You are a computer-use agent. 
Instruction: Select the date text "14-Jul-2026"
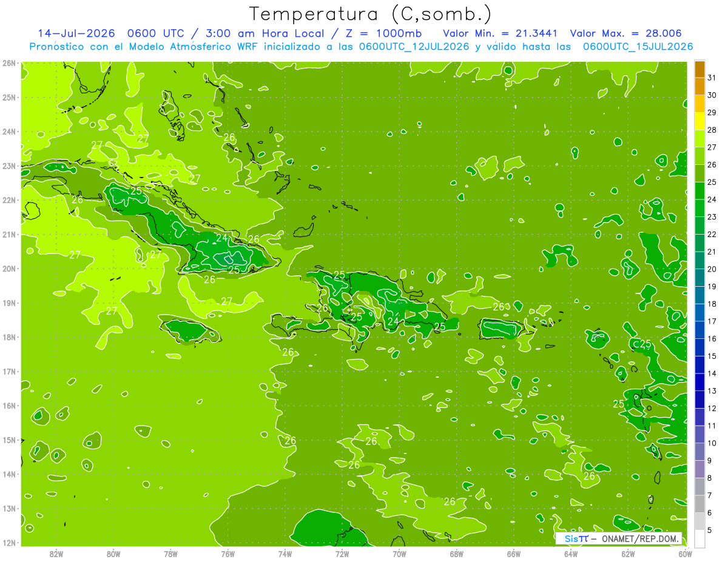[x=76, y=33]
